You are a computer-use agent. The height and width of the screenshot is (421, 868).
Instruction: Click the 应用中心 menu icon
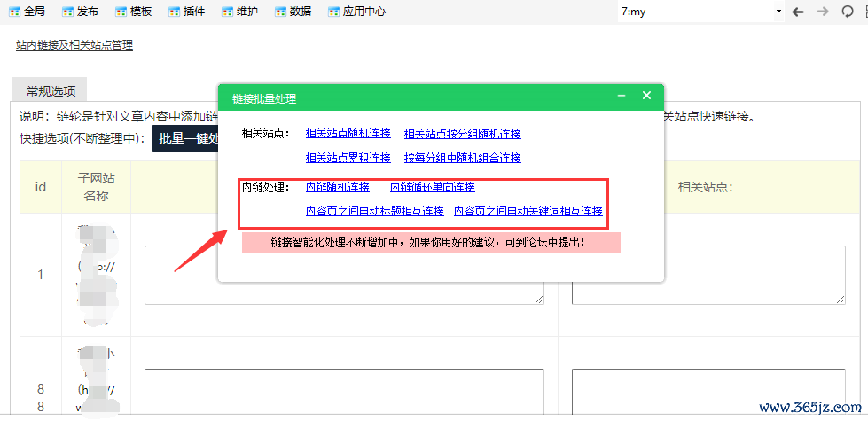(x=334, y=12)
